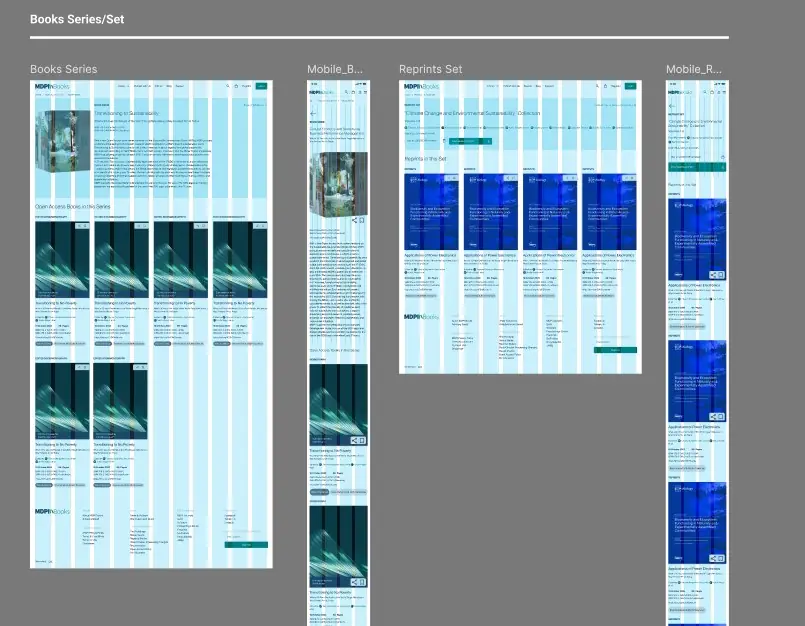Click share/bookmark icons on first teal cover, Books Series
The image size is (805, 626).
82,226
